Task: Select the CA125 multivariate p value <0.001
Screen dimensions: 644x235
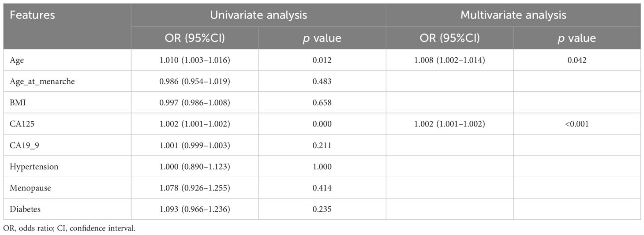Action: 577,124
